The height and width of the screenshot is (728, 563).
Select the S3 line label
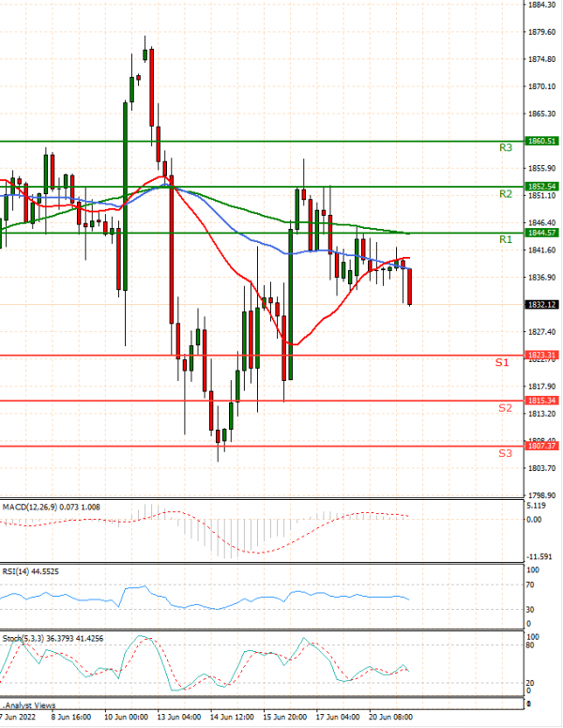505,454
